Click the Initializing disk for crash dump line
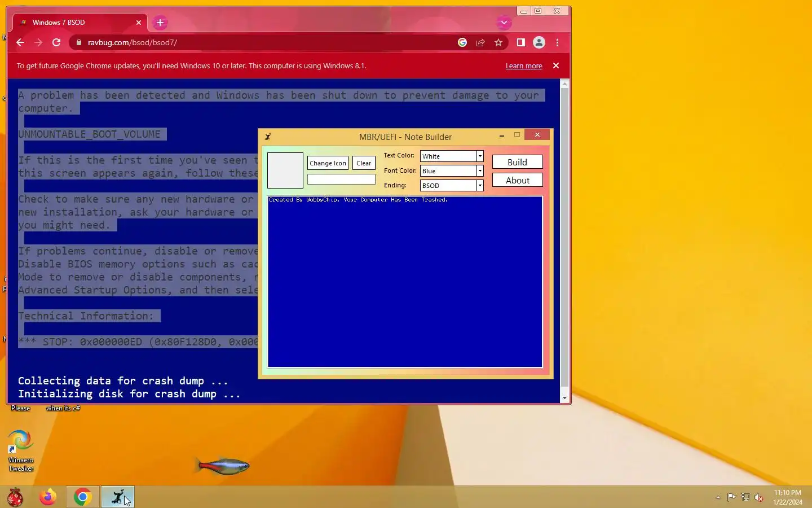Screen dimensions: 812x508 click(x=129, y=394)
